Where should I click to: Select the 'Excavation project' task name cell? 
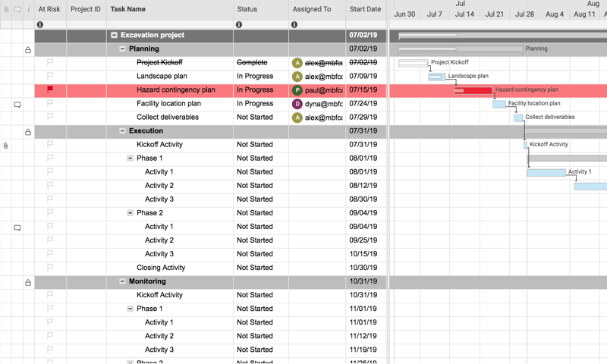pyautogui.click(x=169, y=35)
